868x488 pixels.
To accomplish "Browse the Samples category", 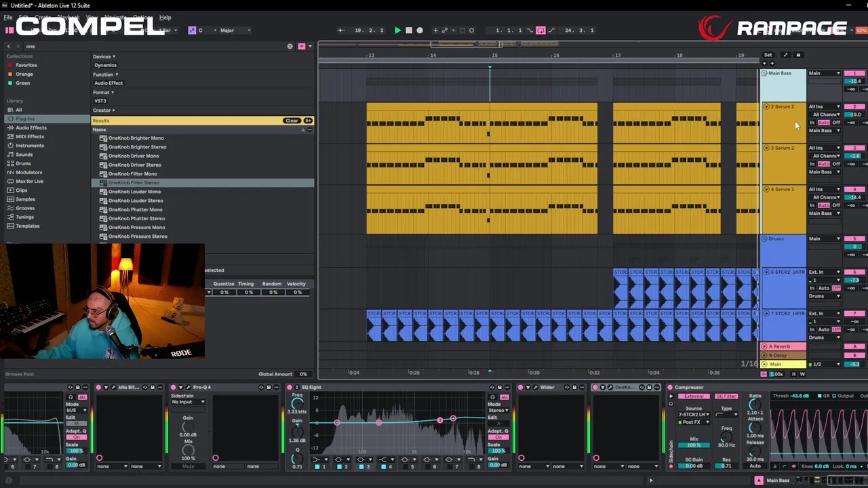I will pos(25,199).
